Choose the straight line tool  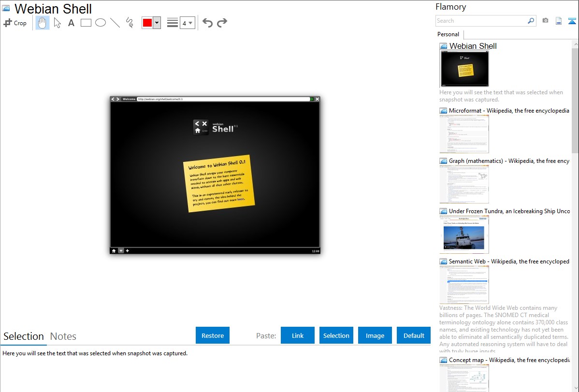(115, 23)
